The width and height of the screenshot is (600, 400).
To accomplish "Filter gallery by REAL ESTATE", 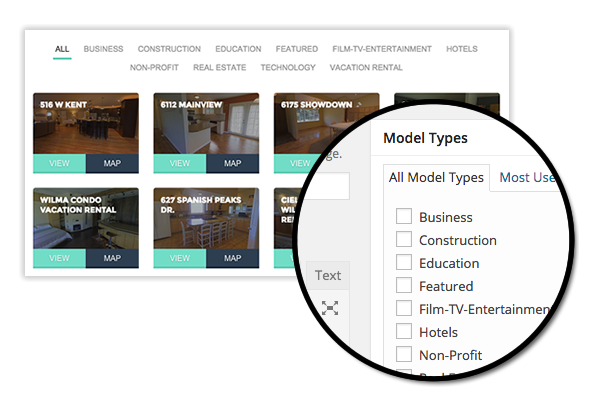I will click(219, 67).
